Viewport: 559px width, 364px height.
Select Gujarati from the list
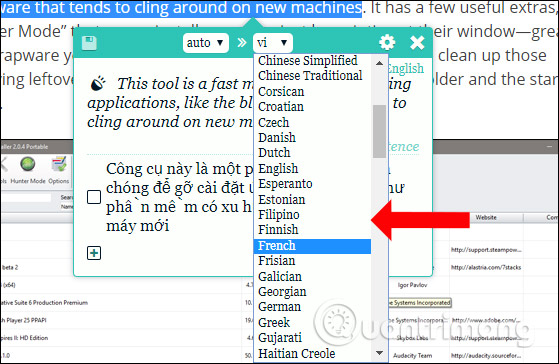pyautogui.click(x=312, y=338)
